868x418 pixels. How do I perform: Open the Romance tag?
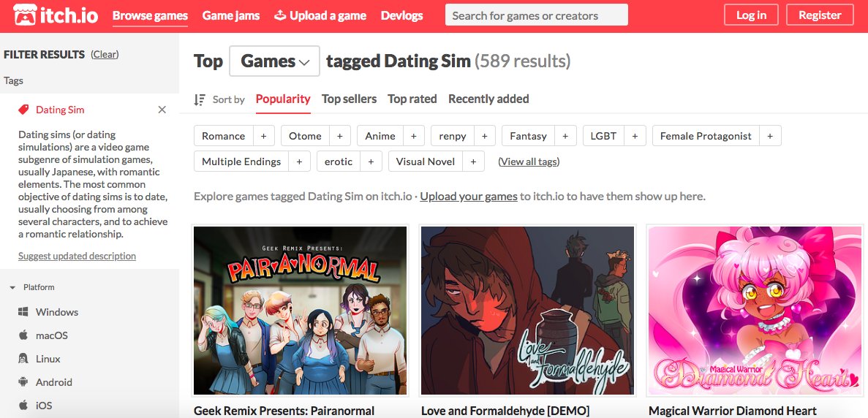coord(224,136)
